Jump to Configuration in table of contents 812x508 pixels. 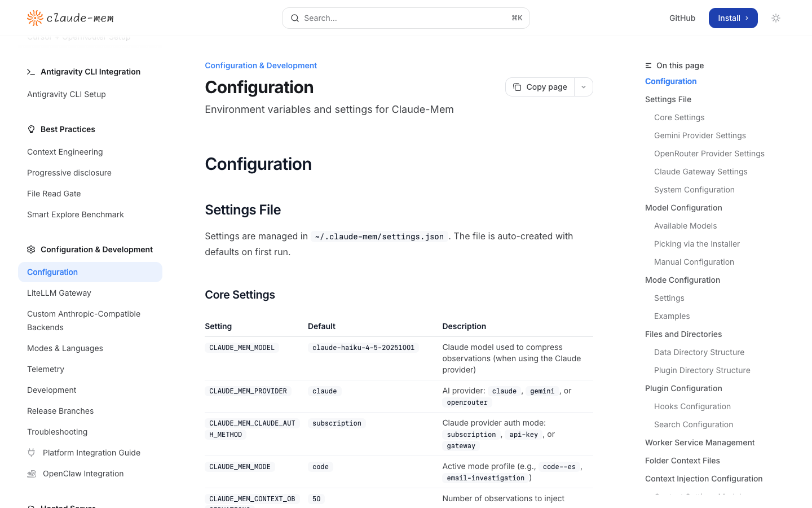(x=671, y=81)
